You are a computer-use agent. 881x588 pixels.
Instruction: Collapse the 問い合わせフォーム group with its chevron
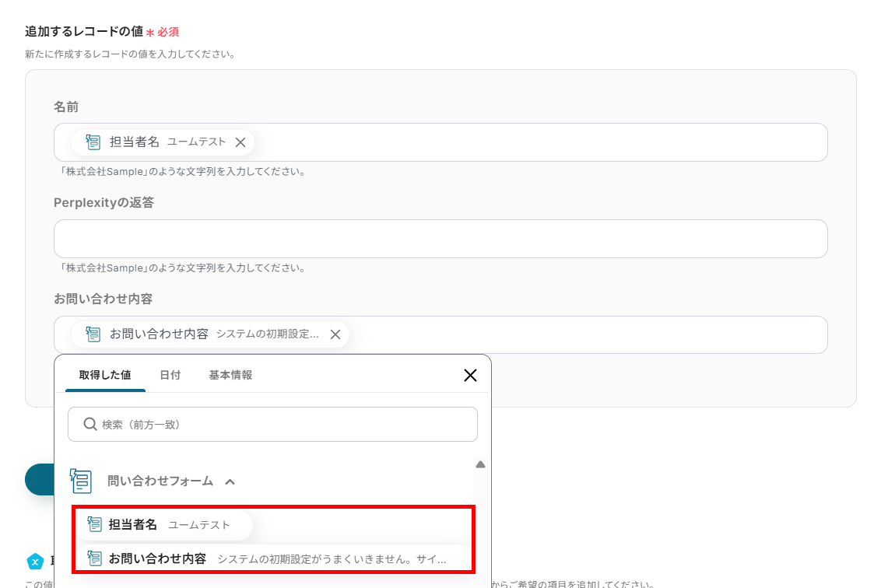(x=230, y=481)
